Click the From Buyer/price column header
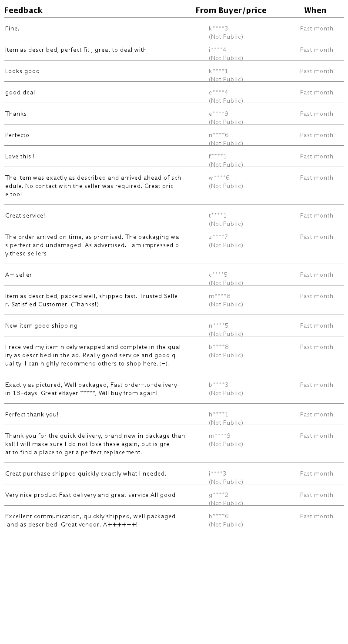348x644 pixels. [x=231, y=10]
